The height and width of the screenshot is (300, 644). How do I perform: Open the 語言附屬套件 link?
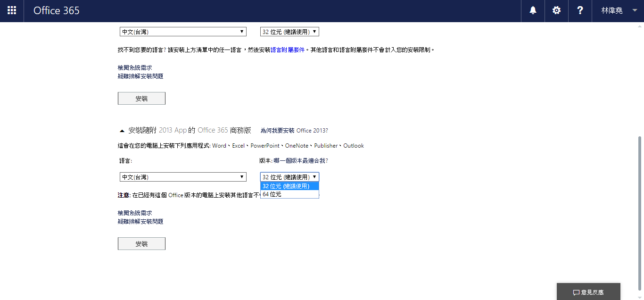[288, 50]
